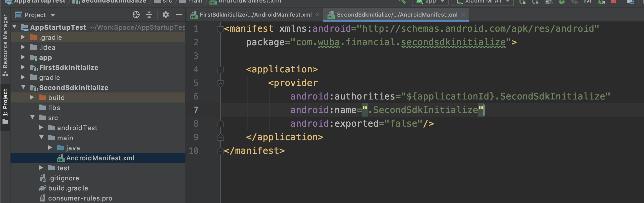Expand the .idea folder

(23, 47)
